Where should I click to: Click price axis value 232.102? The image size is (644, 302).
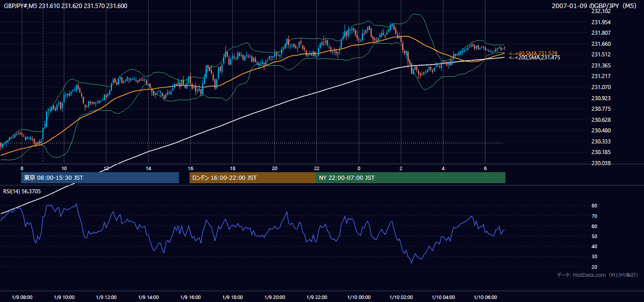pos(601,11)
